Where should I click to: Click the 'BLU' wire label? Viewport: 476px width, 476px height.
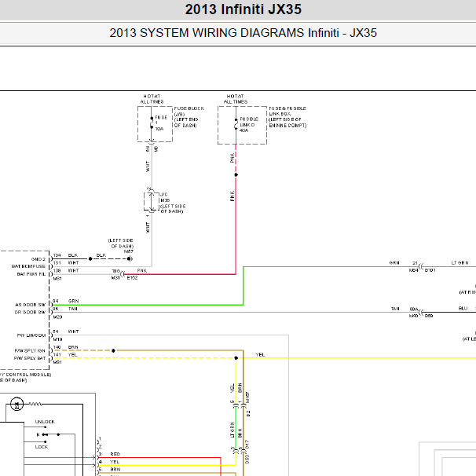(463, 309)
